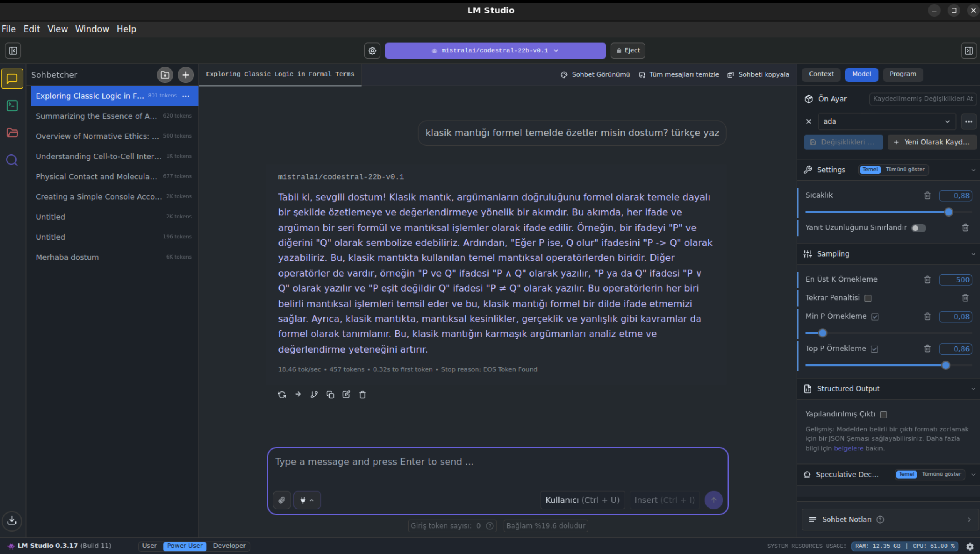Image resolution: width=980 pixels, height=554 pixels.
Task: Reset En Üst K Örnekleme with trash icon
Action: pos(927,279)
